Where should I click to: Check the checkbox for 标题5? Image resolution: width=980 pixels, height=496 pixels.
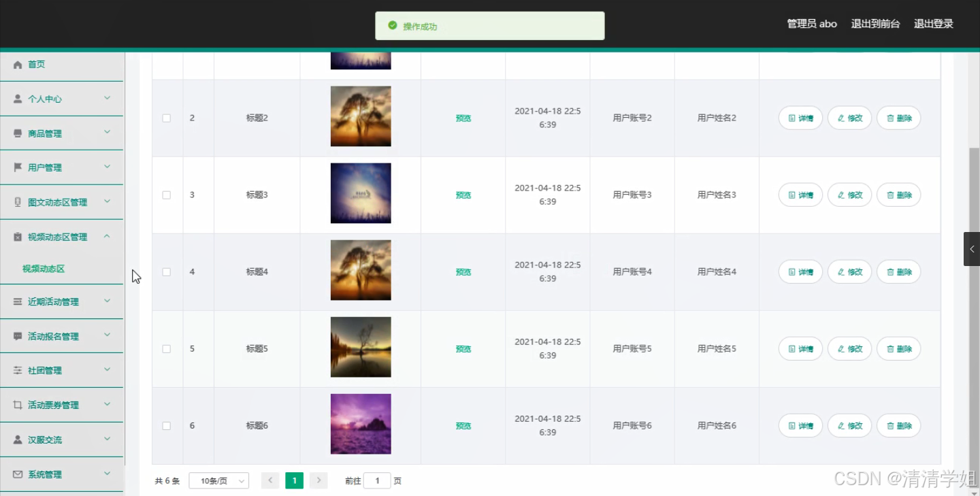(166, 348)
